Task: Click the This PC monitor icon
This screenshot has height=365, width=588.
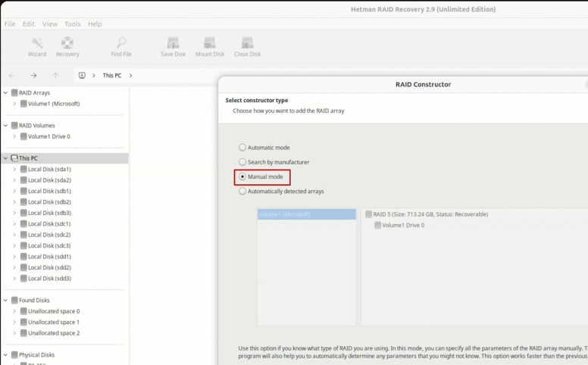Action: point(14,158)
